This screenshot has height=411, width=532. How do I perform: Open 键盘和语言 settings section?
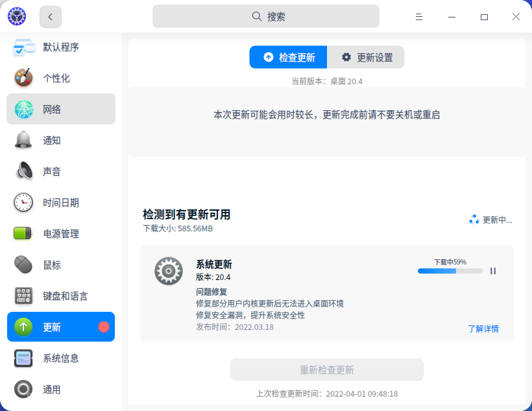61,296
